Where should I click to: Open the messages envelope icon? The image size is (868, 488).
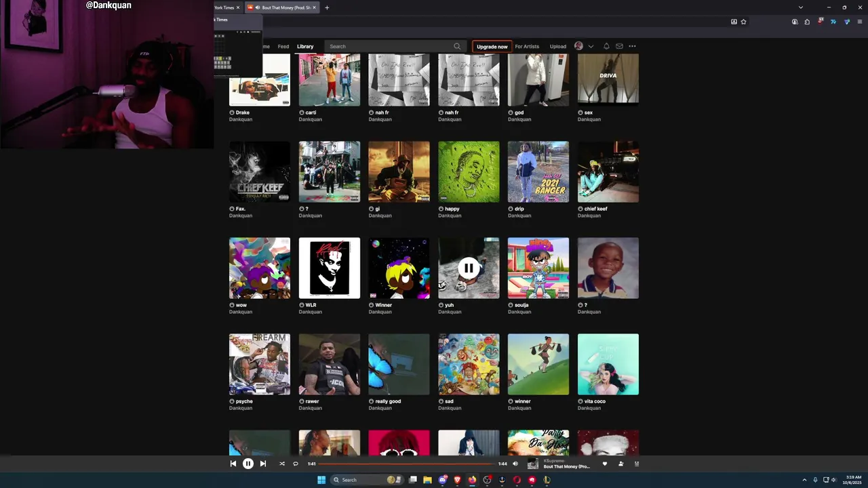[619, 46]
